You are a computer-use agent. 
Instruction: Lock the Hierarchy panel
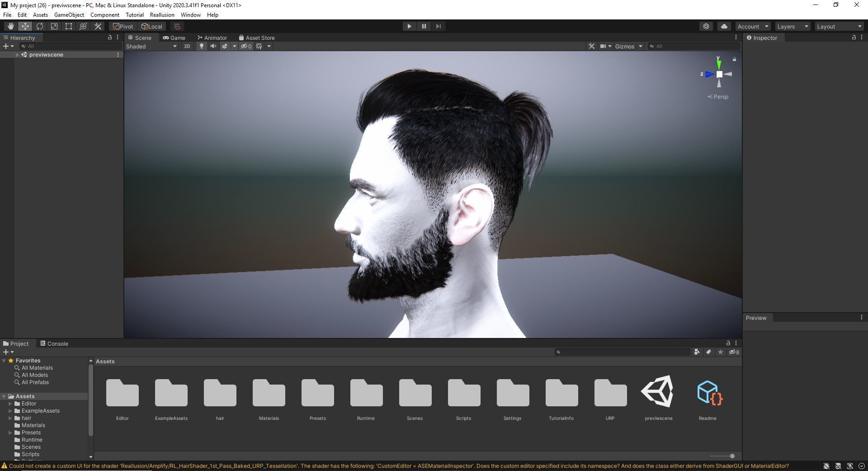point(109,38)
